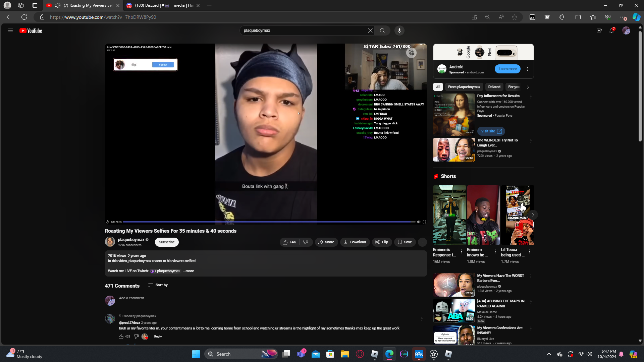
Task: Open the Windows Start menu
Action: [x=196, y=354]
